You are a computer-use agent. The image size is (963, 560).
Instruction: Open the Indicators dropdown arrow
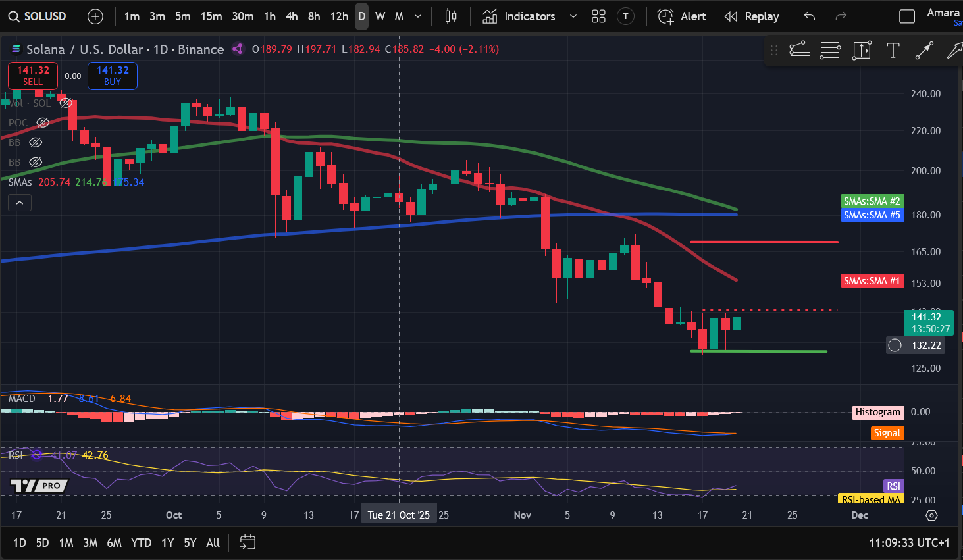tap(571, 16)
